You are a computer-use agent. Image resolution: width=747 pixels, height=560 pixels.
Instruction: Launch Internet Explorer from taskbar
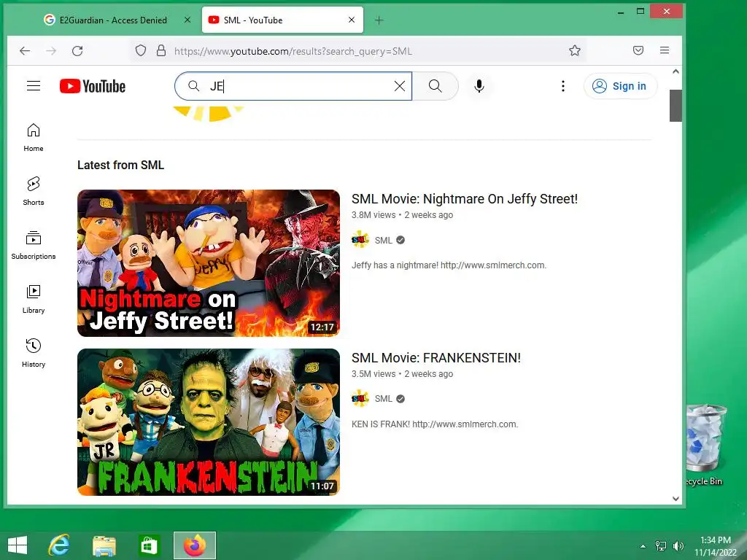coord(59,545)
